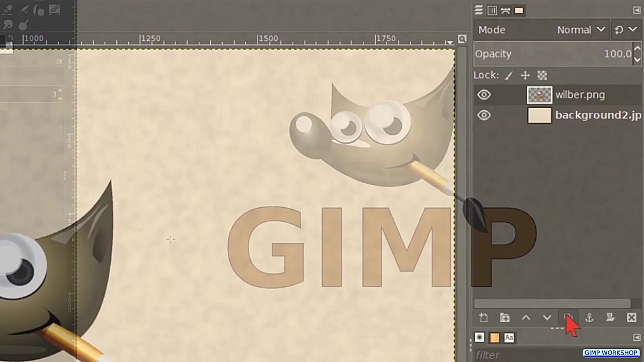Select the Dodge/Burn tool in the toolbox
Screen dimensions: 644x362
point(23,24)
